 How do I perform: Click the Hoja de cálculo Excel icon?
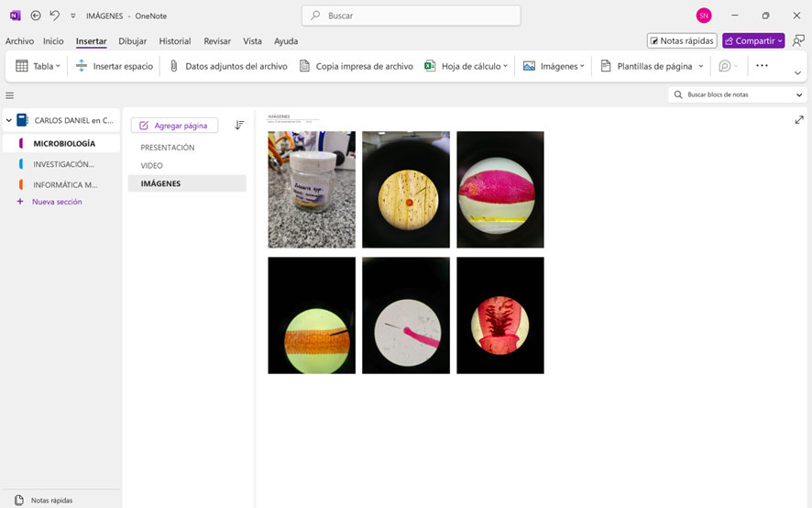430,66
